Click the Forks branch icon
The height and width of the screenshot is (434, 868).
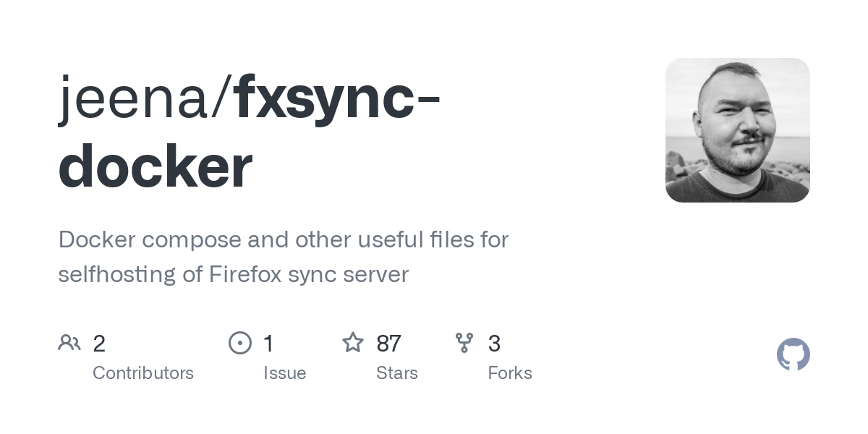[x=464, y=343]
